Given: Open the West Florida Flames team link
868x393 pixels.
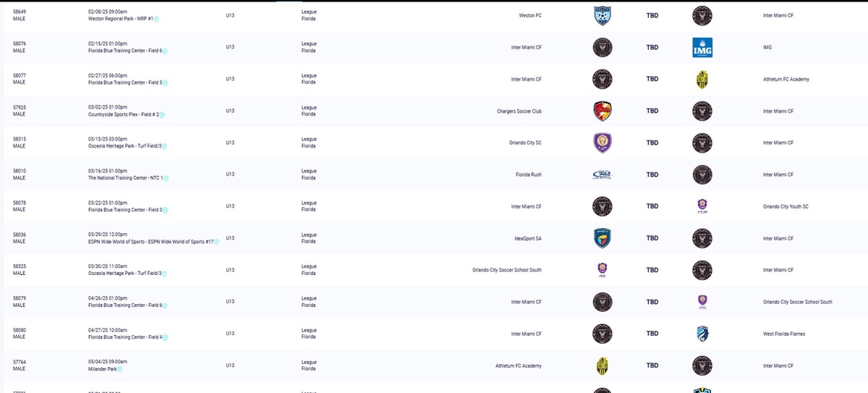Looking at the screenshot, I should pos(784,334).
